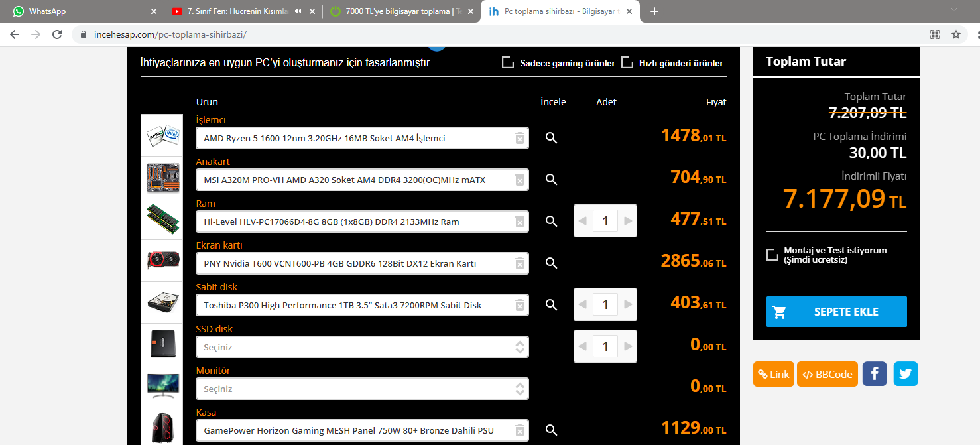
Task: Inspect the GamePower Horizon case
Action: pyautogui.click(x=551, y=430)
